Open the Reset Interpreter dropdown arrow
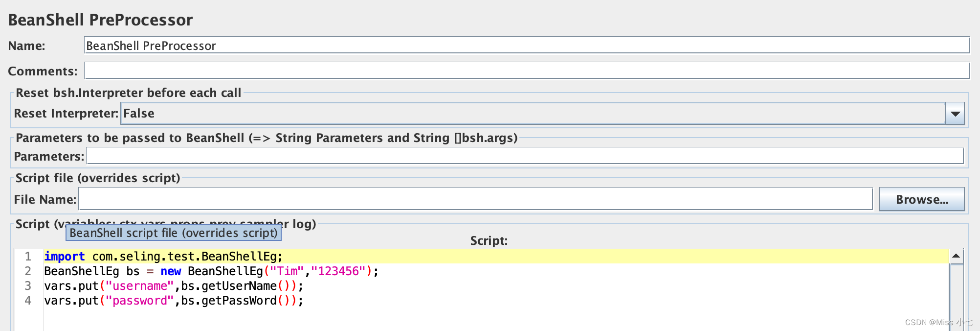The height and width of the screenshot is (331, 980). coord(955,114)
